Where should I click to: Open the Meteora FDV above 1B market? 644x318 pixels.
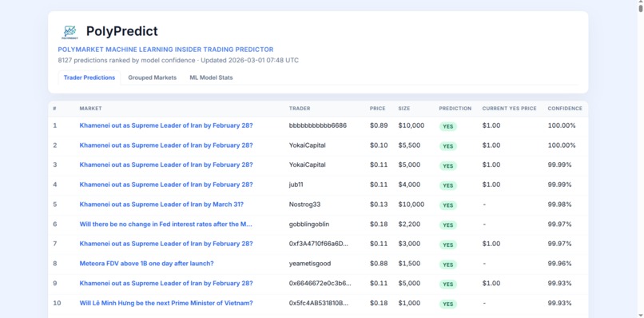click(147, 264)
